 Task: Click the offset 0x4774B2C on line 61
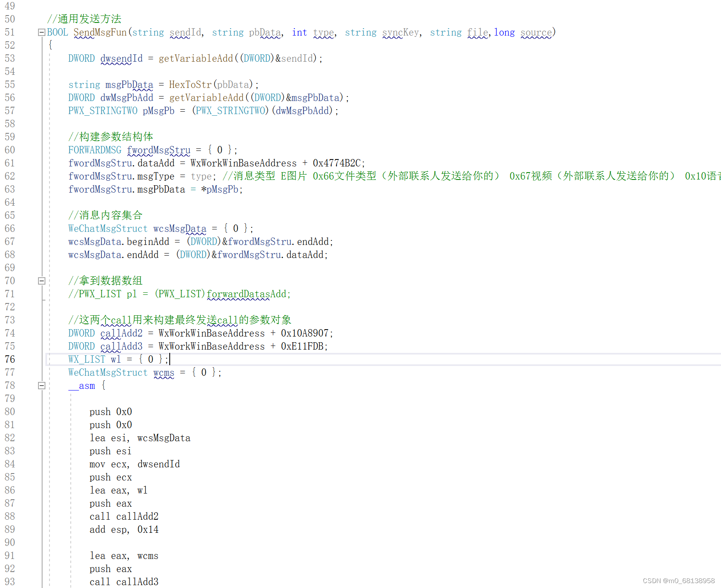pyautogui.click(x=337, y=163)
